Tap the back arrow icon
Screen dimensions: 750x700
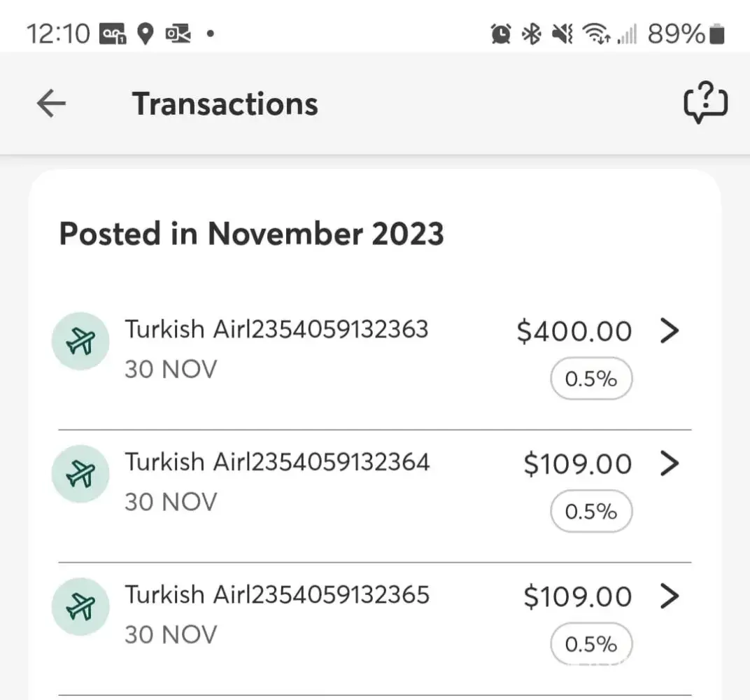(51, 104)
